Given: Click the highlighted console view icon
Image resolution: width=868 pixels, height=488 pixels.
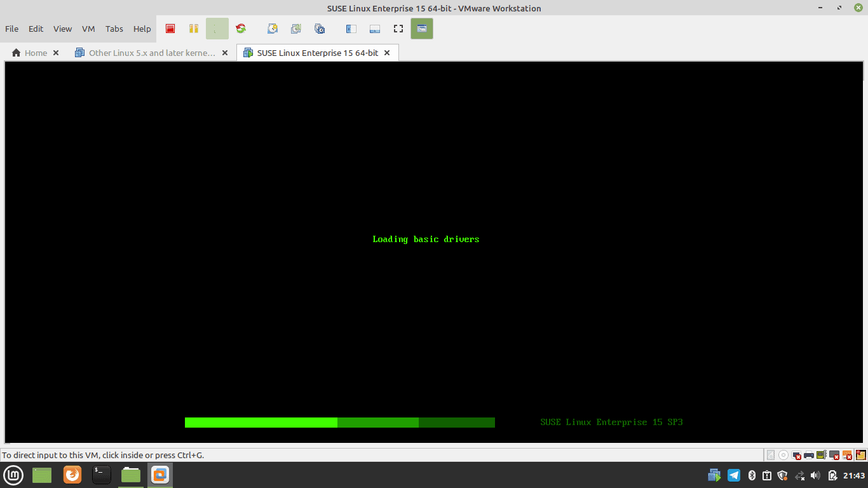Looking at the screenshot, I should pos(422,29).
